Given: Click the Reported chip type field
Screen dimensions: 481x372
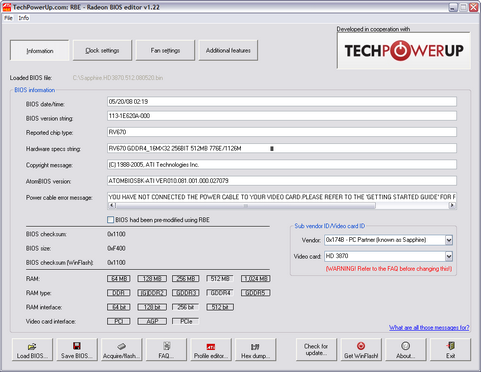Looking at the screenshot, I should coord(282,132).
